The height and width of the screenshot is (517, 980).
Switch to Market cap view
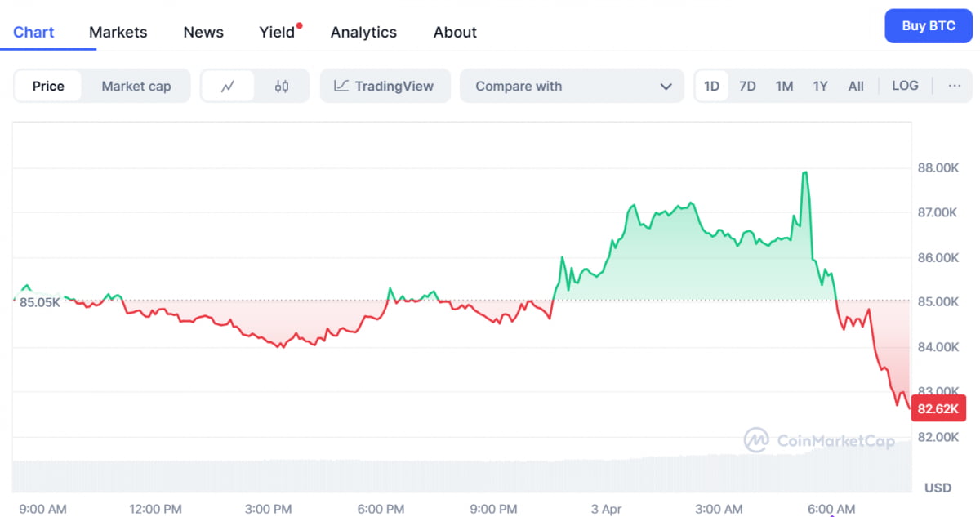(x=136, y=87)
